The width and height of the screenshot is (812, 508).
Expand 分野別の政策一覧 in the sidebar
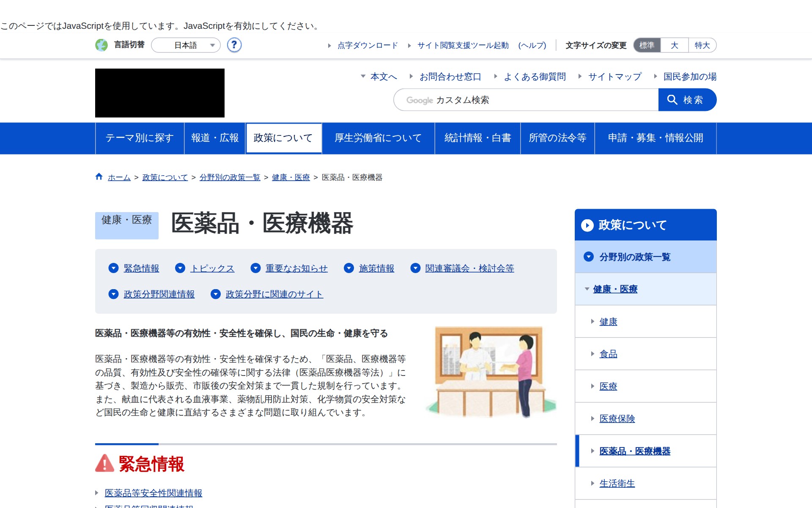pos(588,257)
